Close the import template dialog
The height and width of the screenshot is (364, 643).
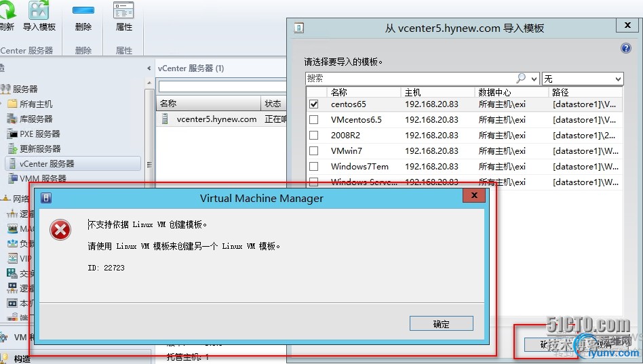click(627, 25)
